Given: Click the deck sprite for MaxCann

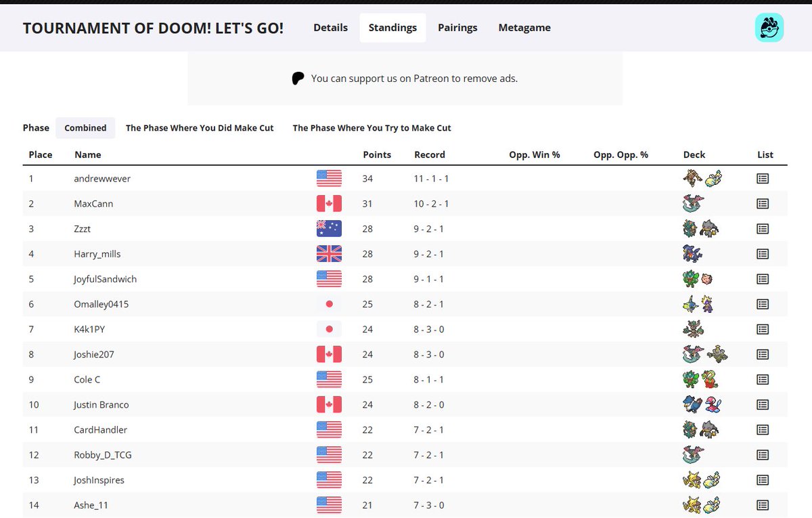Looking at the screenshot, I should pyautogui.click(x=694, y=203).
